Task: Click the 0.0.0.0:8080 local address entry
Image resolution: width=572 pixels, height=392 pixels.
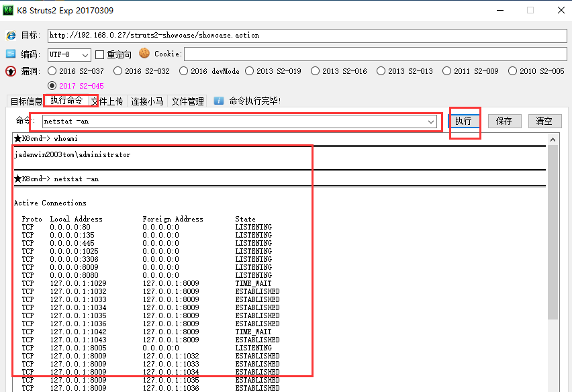Action: [74, 275]
